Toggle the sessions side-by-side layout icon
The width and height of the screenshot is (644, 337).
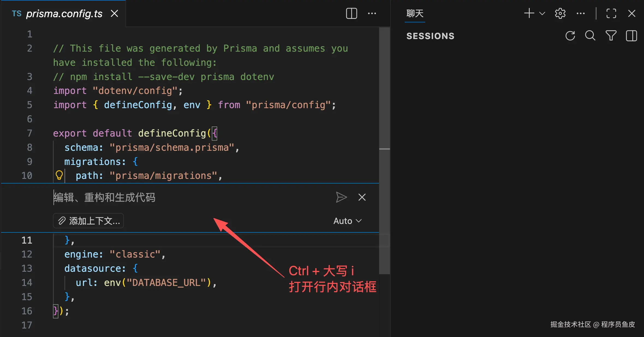point(631,36)
